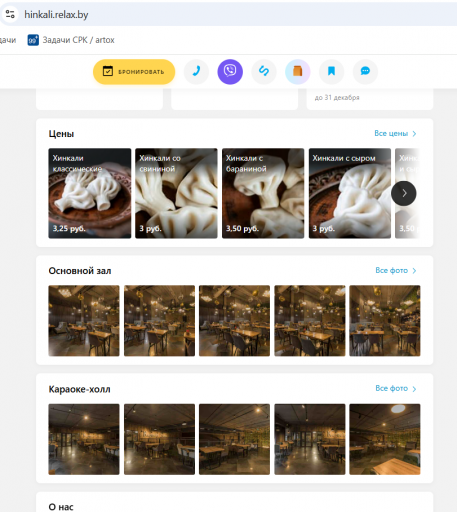
Task: Click the blue link chain icon
Action: [264, 71]
